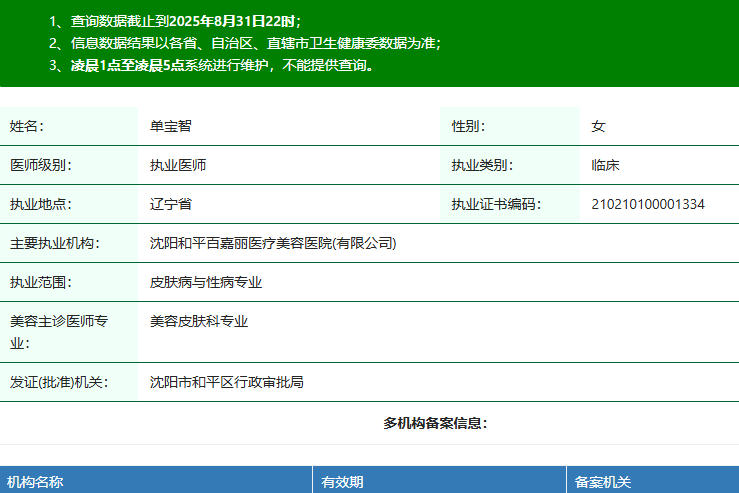Click the 主要执业机构 field label
Image resolution: width=739 pixels, height=493 pixels.
[x=55, y=243]
